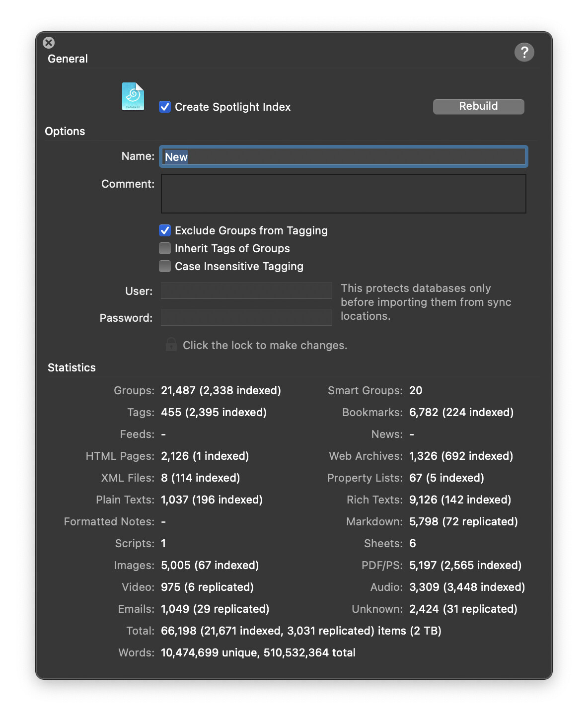588x719 pixels.
Task: Click the database file icon
Action: coord(133,96)
